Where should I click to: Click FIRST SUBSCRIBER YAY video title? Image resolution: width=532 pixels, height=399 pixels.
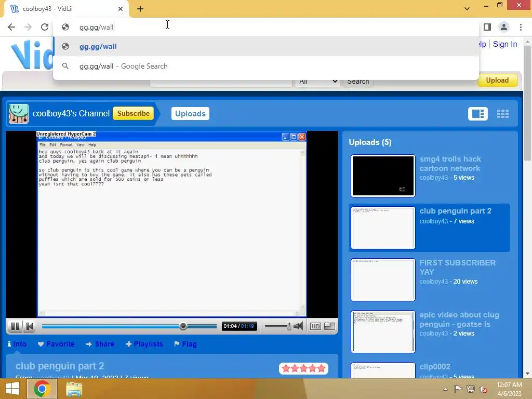point(457,268)
